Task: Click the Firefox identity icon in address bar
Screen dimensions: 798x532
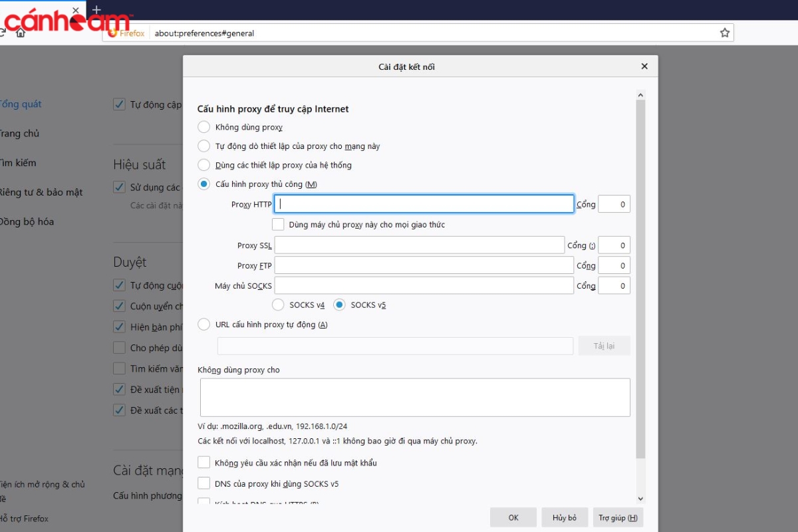Action: 126,33
